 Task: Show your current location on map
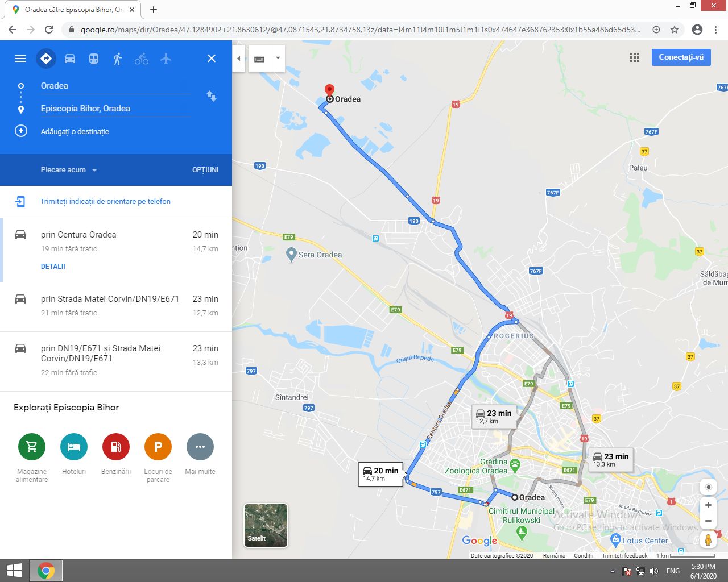coord(708,487)
